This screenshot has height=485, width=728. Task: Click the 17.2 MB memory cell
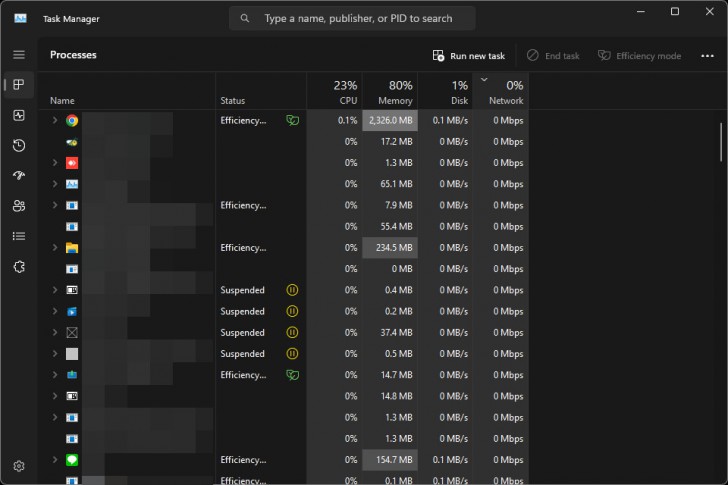tap(390, 142)
